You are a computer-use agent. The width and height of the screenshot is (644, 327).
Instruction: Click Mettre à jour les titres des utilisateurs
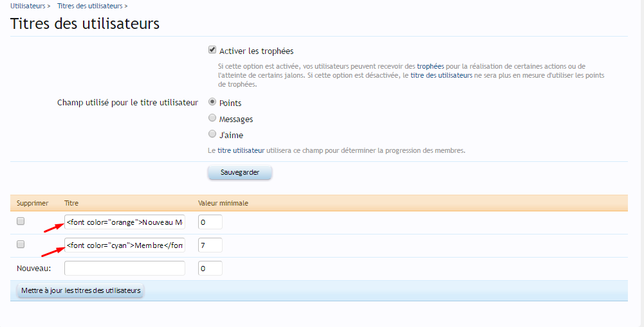point(81,291)
